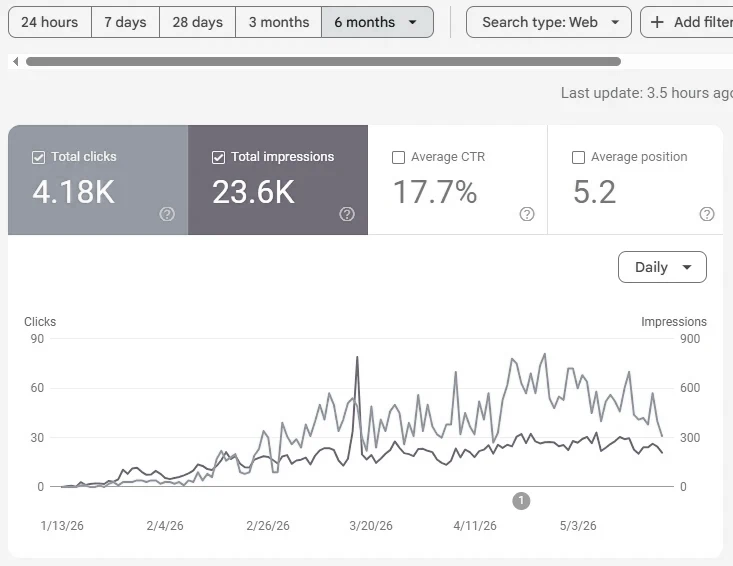
Task: Open the 6 months dropdown arrow
Action: click(412, 22)
